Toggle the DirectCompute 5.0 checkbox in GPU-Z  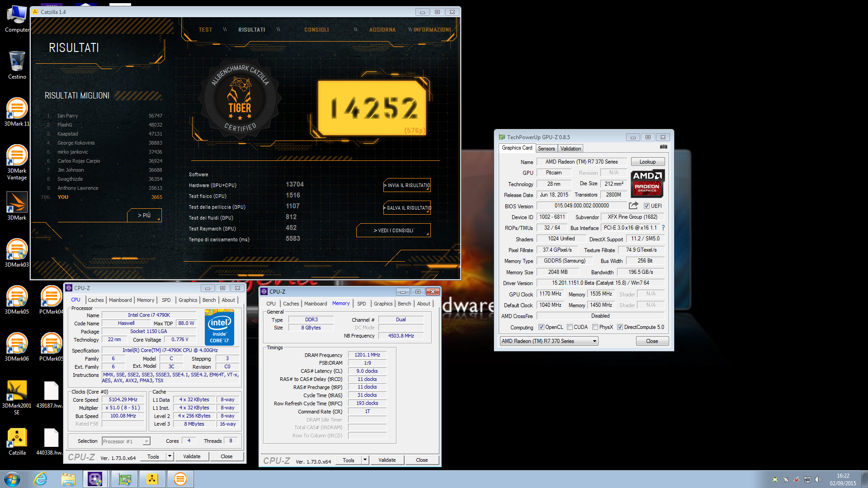(x=620, y=327)
